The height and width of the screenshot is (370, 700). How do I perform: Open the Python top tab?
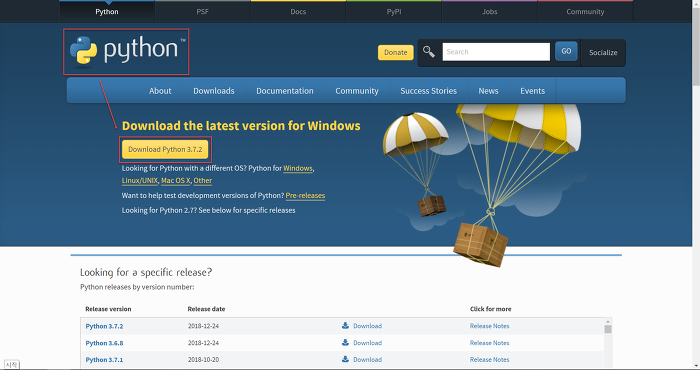click(x=107, y=12)
